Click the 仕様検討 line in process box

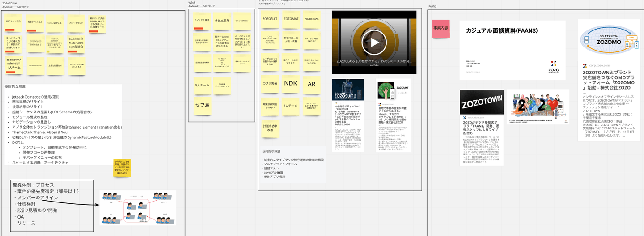(24, 204)
